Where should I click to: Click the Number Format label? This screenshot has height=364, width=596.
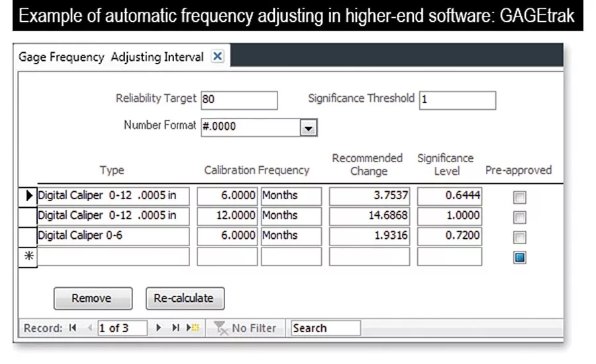click(x=160, y=125)
